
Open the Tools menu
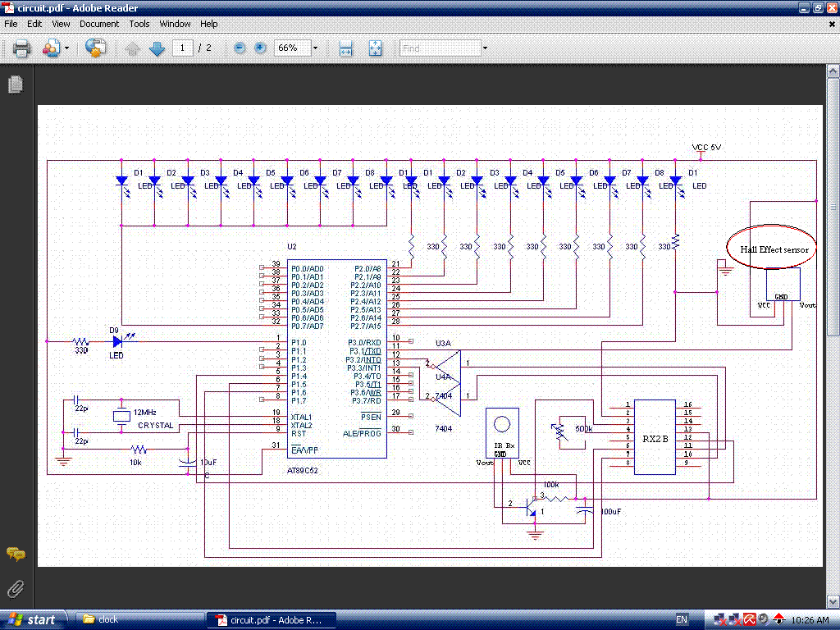coord(139,24)
